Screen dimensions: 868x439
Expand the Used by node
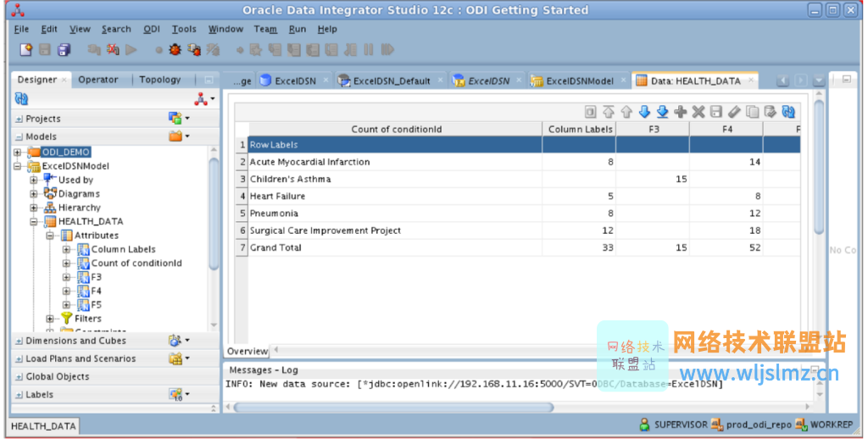point(34,180)
